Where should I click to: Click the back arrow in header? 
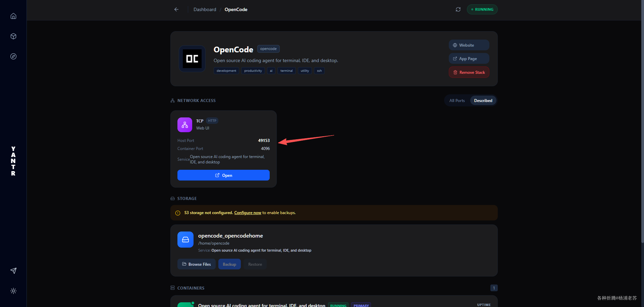[176, 9]
